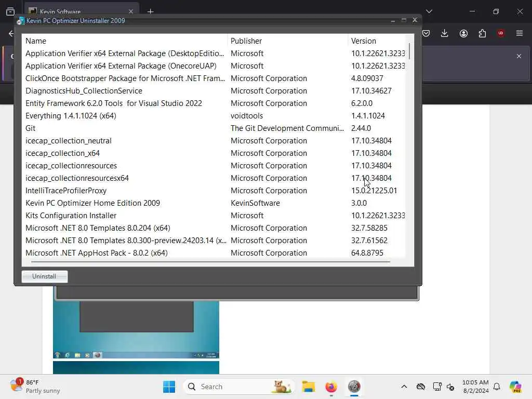
Task: Click the uBlock Origin extension icon
Action: (x=501, y=33)
